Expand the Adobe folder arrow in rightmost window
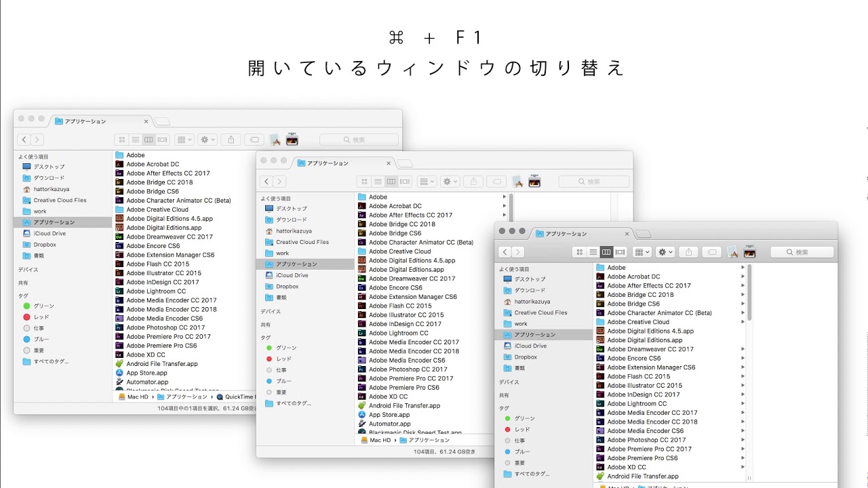This screenshot has width=868, height=488. tap(743, 268)
